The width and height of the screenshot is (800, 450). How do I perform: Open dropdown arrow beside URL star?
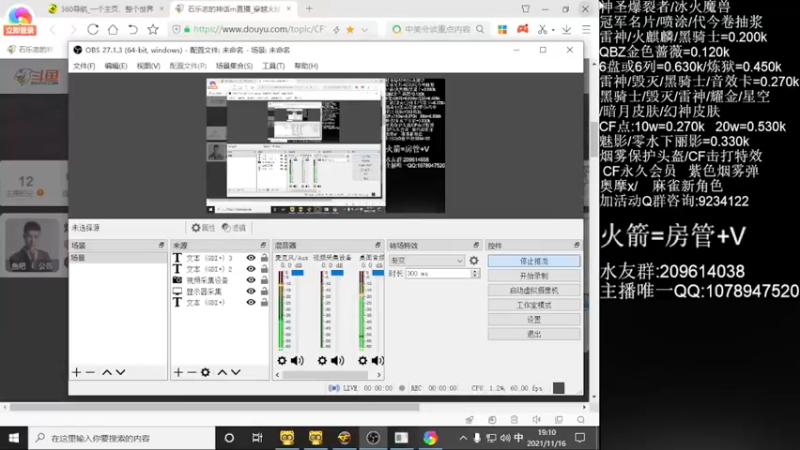click(x=364, y=30)
